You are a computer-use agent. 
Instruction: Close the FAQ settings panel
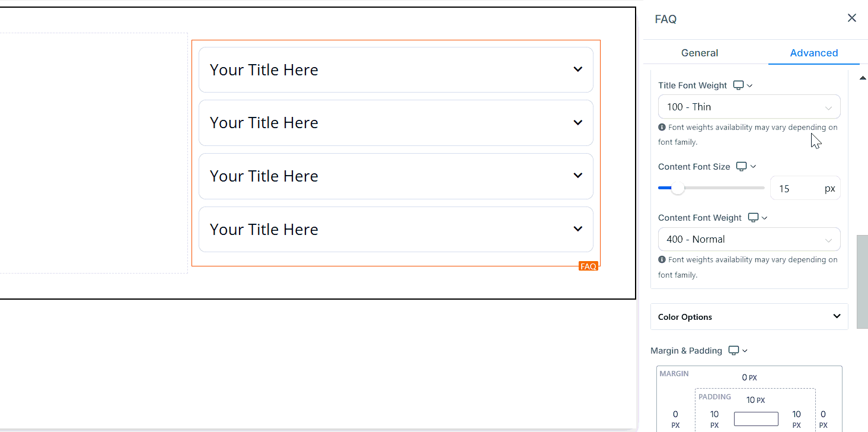click(852, 18)
